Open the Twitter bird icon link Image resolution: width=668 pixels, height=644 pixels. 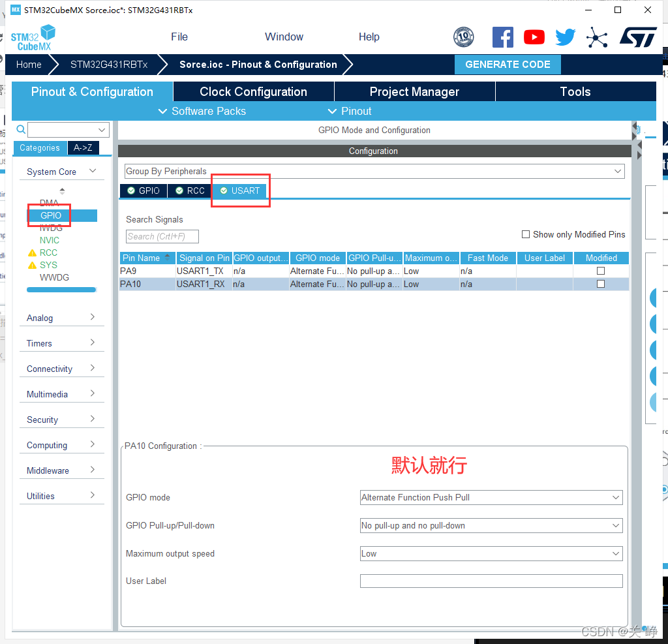point(566,37)
